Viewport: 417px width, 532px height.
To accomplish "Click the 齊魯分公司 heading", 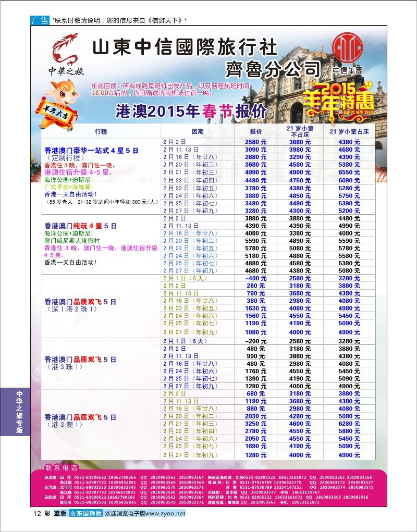I will [273, 69].
